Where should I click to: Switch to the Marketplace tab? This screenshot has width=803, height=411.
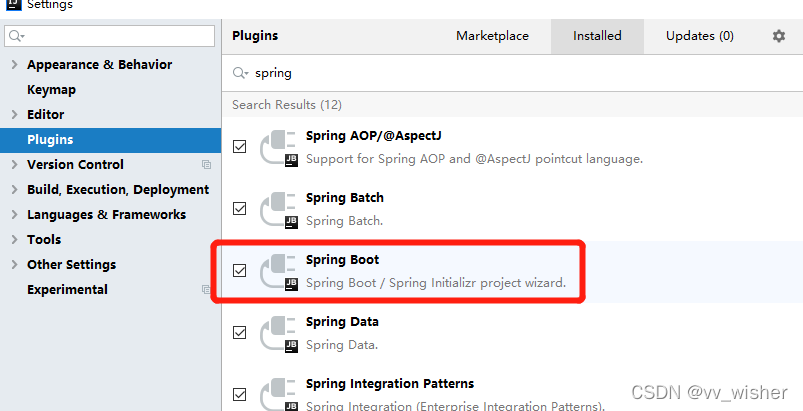tap(492, 36)
